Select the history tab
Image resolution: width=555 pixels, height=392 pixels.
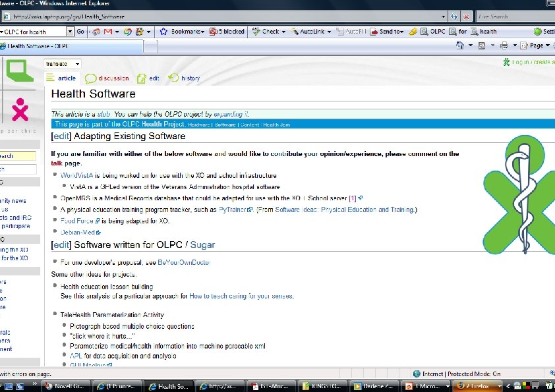click(x=184, y=78)
